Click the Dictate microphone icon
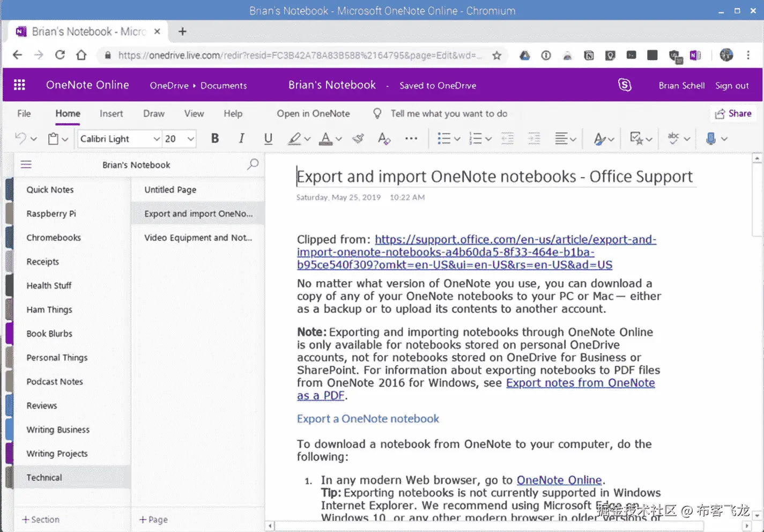The width and height of the screenshot is (764, 532). (x=711, y=139)
